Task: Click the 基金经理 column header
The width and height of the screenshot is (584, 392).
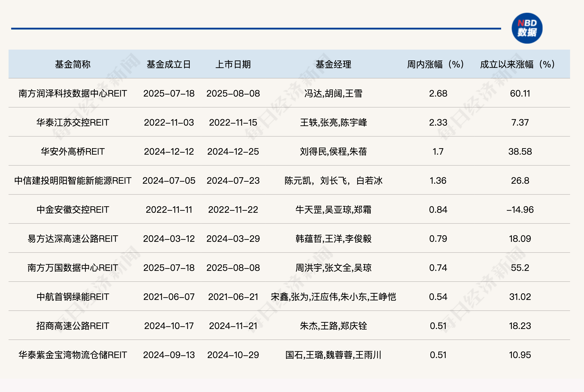Action: coord(333,64)
